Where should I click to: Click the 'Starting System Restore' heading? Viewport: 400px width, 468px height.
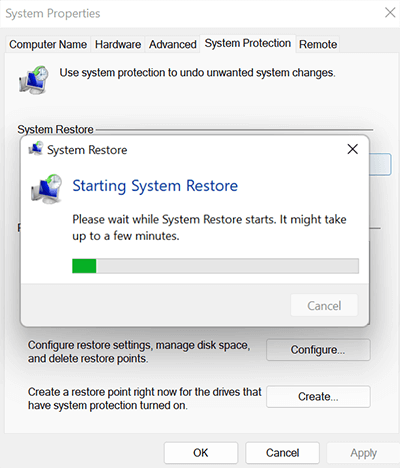pos(155,186)
